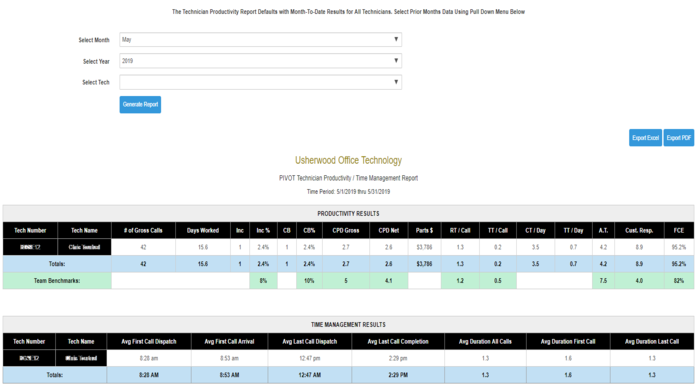This screenshot has height=387, width=697.
Task: Click the Avg Duration First Call header
Action: [x=568, y=341]
